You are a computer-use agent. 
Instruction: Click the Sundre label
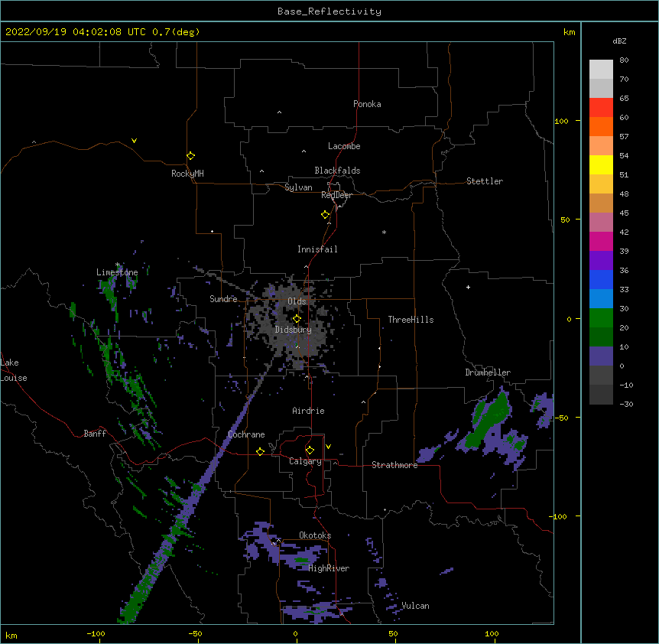click(x=223, y=299)
